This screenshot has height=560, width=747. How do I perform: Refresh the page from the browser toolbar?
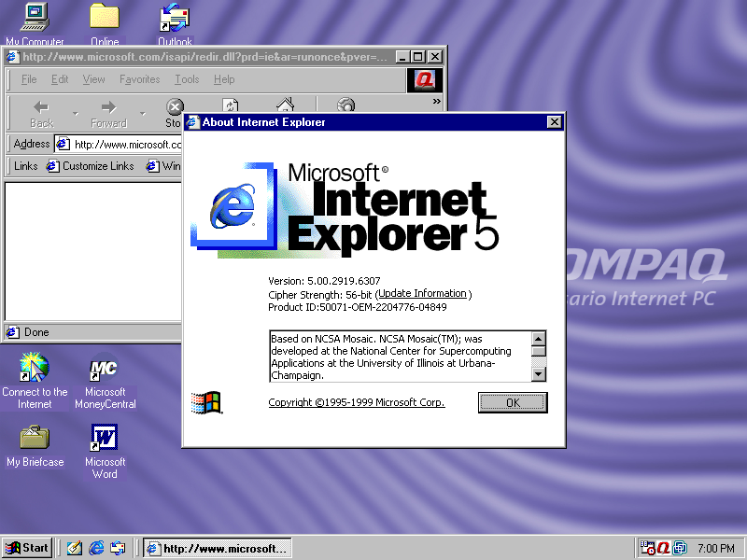(x=230, y=105)
